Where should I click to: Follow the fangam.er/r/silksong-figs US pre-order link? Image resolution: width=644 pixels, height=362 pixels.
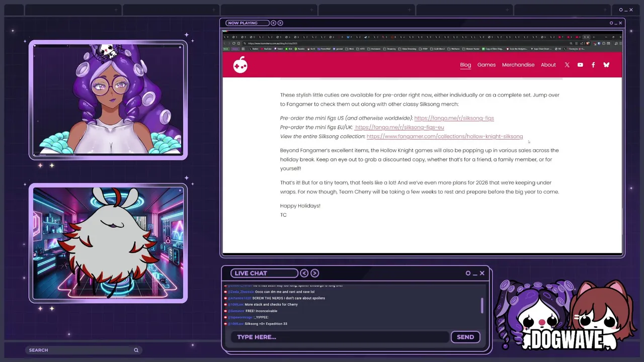[454, 118]
